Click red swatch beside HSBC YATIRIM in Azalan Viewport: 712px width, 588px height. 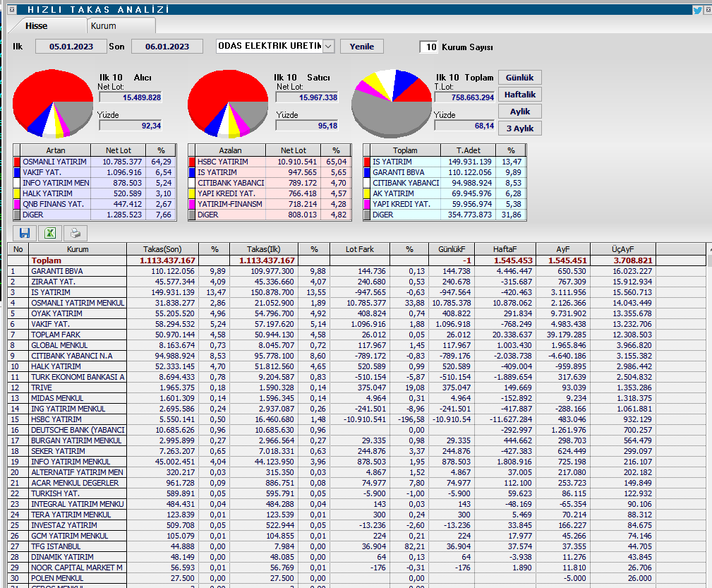pyautogui.click(x=192, y=162)
